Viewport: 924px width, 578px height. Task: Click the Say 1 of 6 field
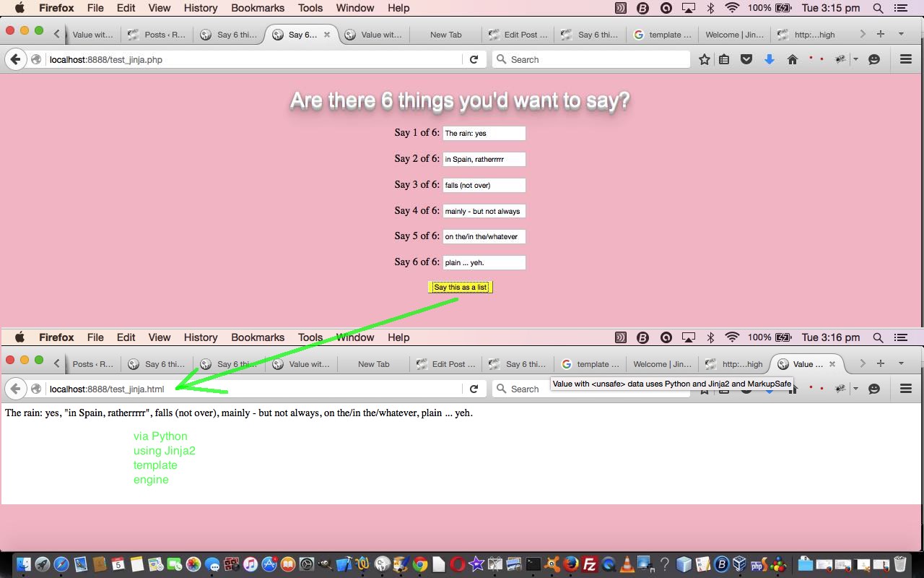[x=484, y=133]
